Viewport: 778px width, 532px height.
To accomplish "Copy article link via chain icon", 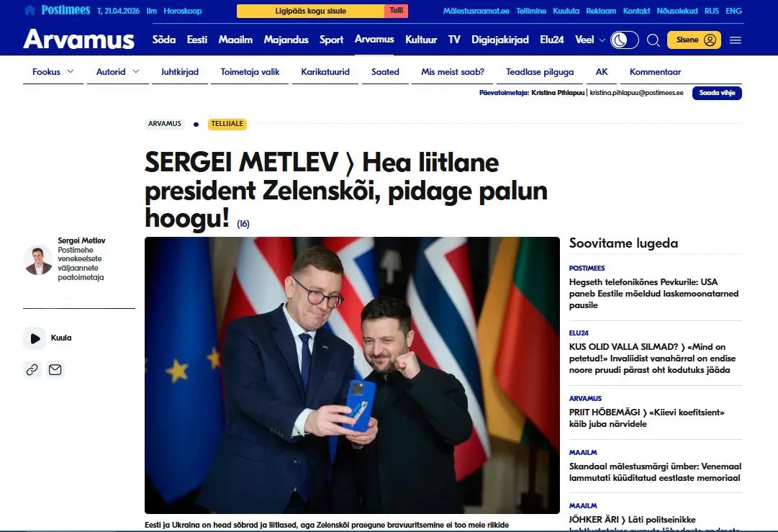I will [32, 370].
